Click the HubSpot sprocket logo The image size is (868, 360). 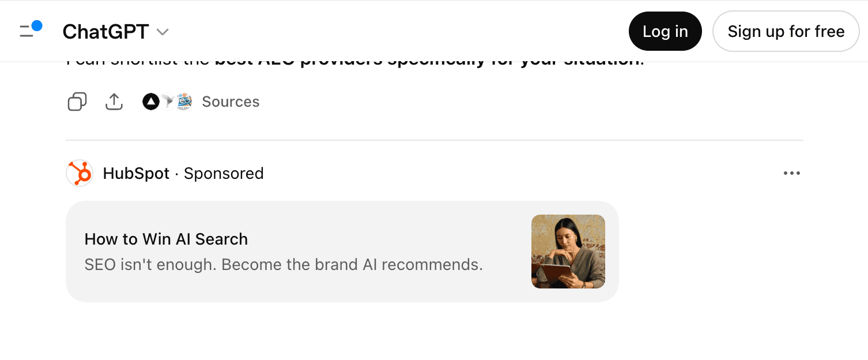click(80, 173)
